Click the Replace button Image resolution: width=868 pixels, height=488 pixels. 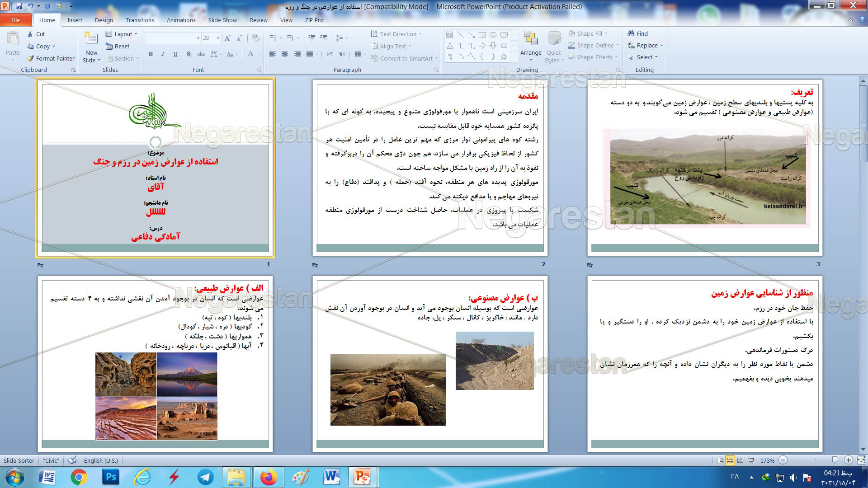point(645,45)
